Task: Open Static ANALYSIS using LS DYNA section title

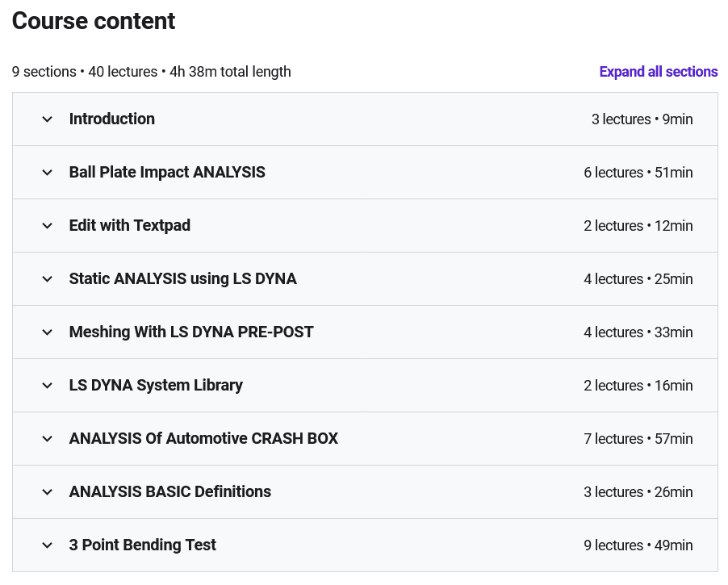Action: [x=182, y=279]
